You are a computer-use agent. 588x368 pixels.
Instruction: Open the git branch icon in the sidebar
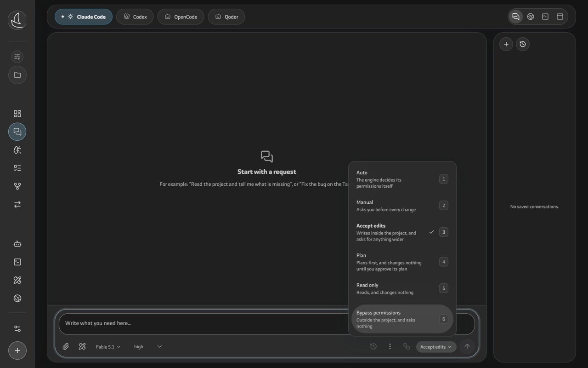click(17, 186)
